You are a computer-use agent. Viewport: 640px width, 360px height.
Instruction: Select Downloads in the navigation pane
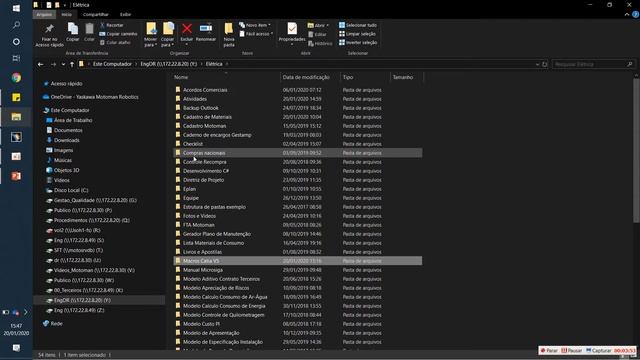67,140
